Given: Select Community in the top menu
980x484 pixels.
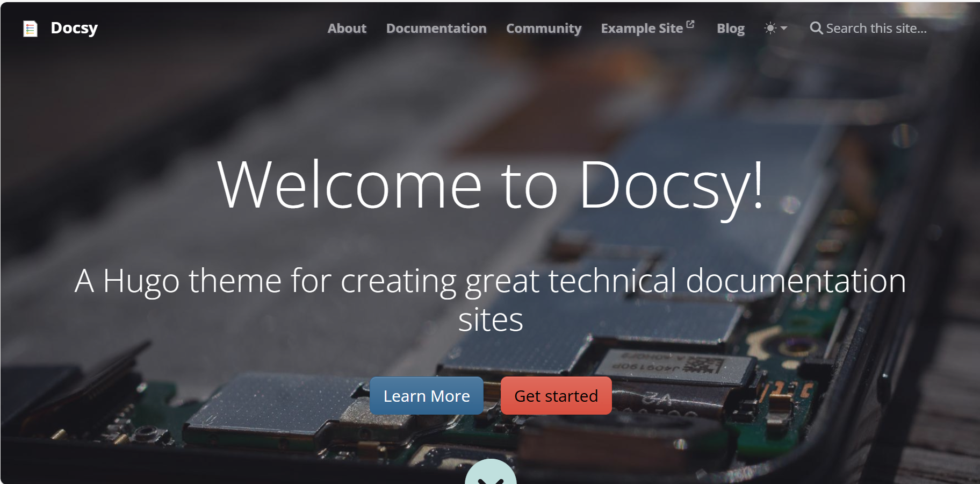Looking at the screenshot, I should (543, 28).
